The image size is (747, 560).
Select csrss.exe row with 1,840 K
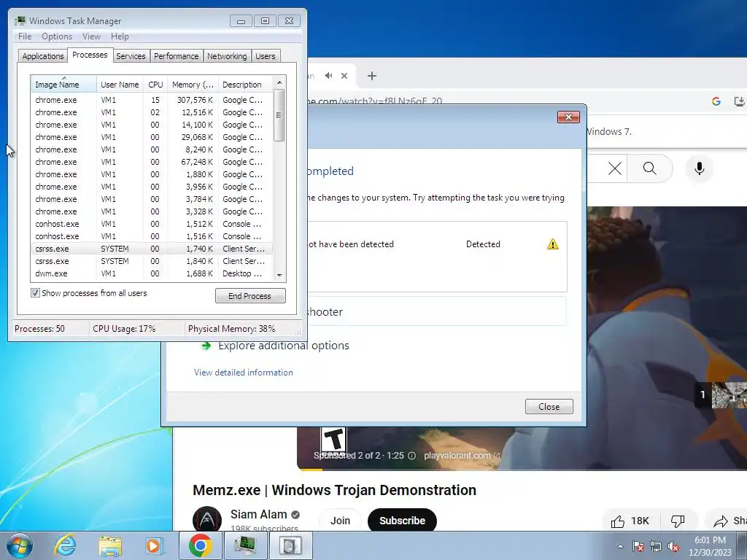point(152,261)
